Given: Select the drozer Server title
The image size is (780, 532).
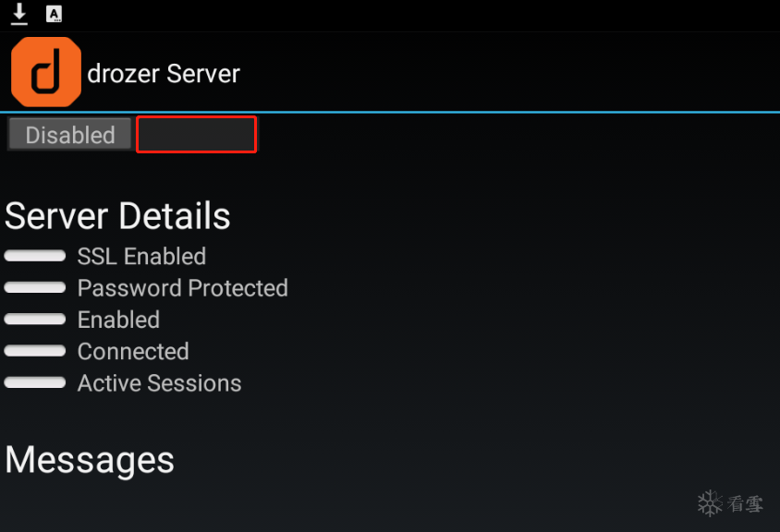Looking at the screenshot, I should (164, 74).
